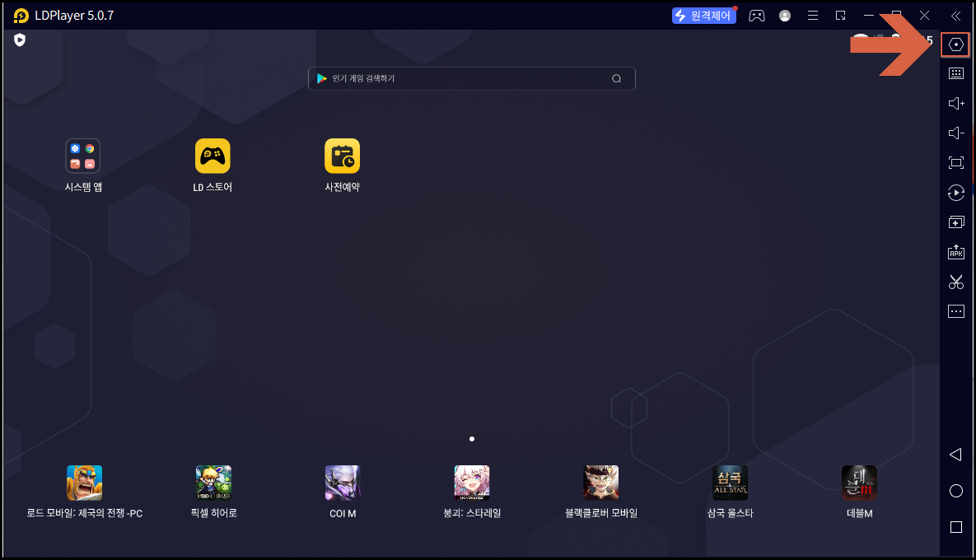This screenshot has width=976, height=560.
Task: Click the magnifier icon in the search bar
Action: (616, 78)
